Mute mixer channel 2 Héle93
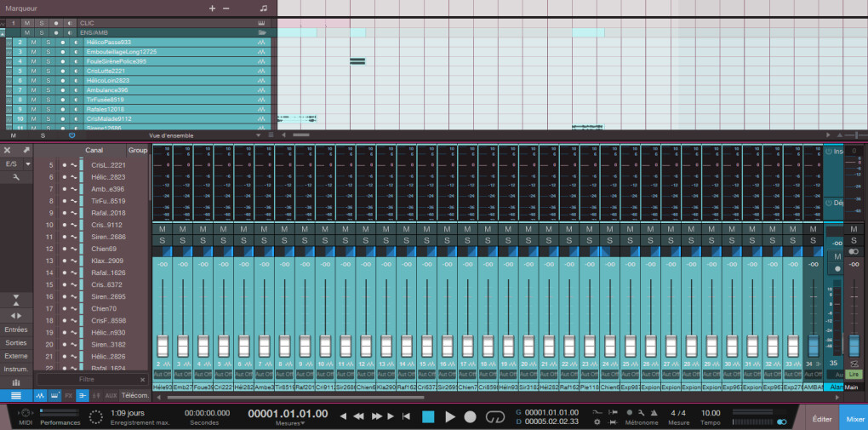Image resolution: width=868 pixels, height=430 pixels. 163,229
